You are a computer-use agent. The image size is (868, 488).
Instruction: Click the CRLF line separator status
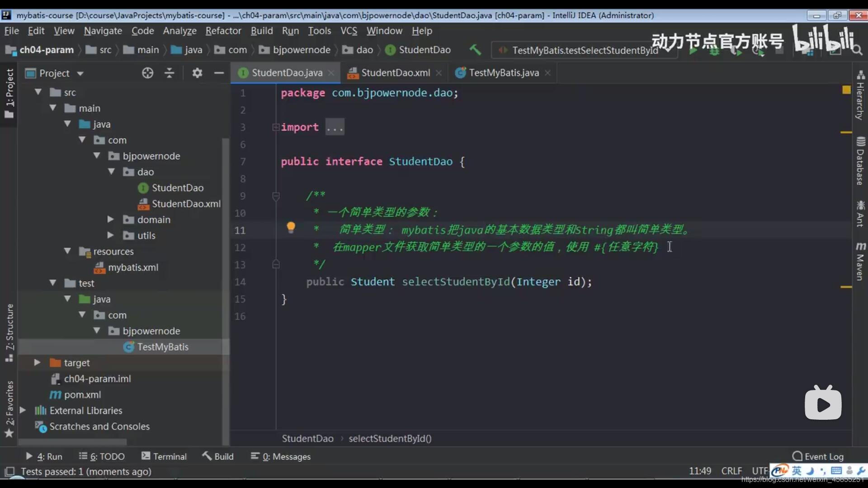[x=731, y=471]
